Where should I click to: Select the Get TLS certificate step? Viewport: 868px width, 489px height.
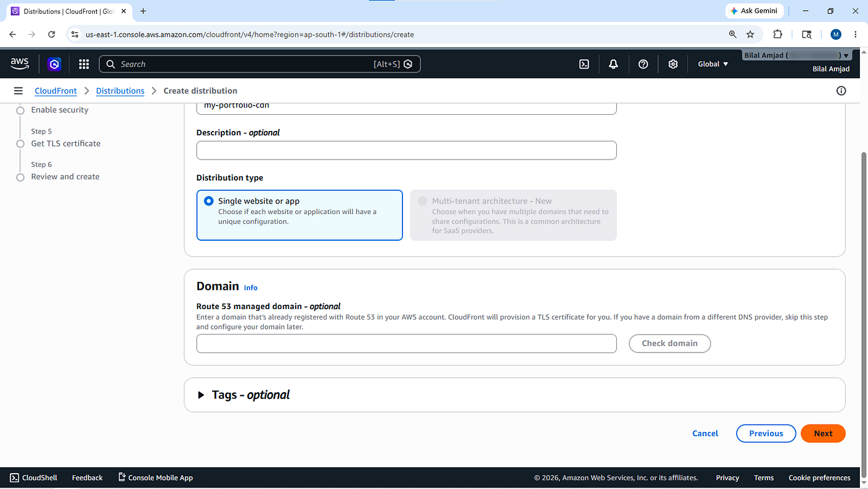point(66,143)
